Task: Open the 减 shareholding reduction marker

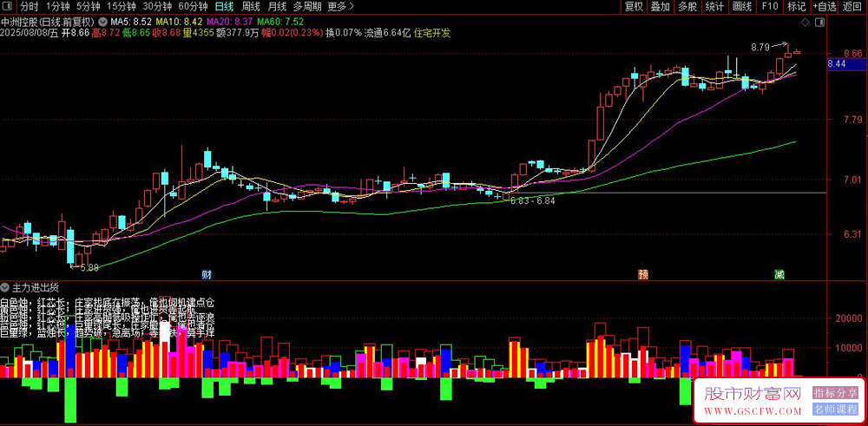Action: click(779, 274)
